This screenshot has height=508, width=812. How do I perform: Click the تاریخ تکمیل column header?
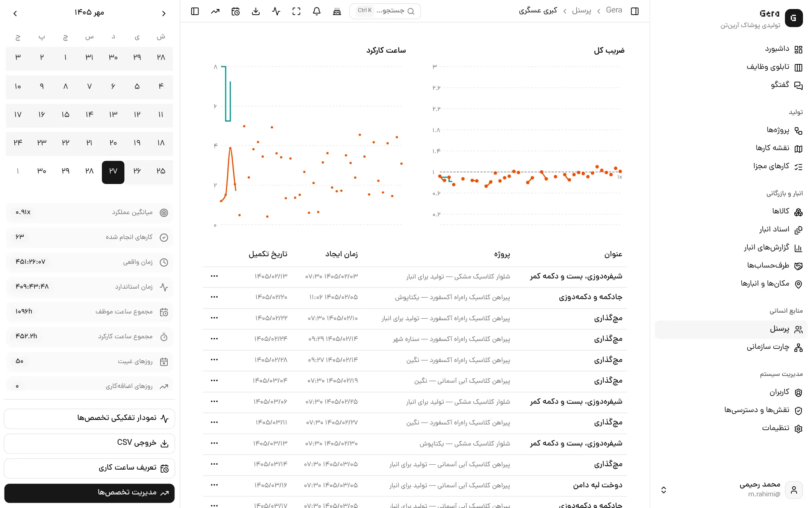[268, 255]
